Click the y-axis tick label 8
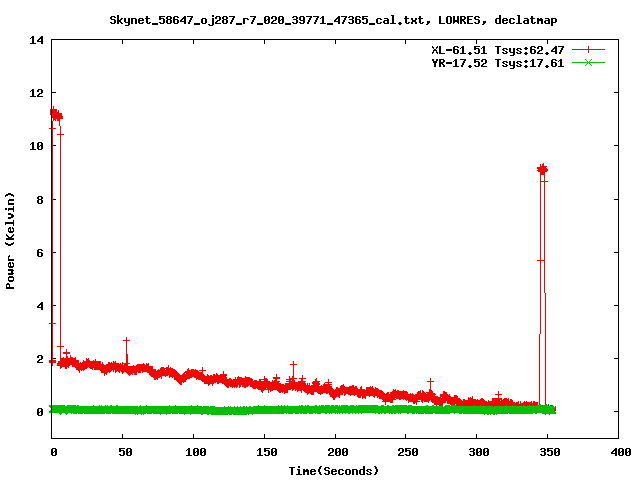Viewport: 640px width, 480px height. click(40, 200)
